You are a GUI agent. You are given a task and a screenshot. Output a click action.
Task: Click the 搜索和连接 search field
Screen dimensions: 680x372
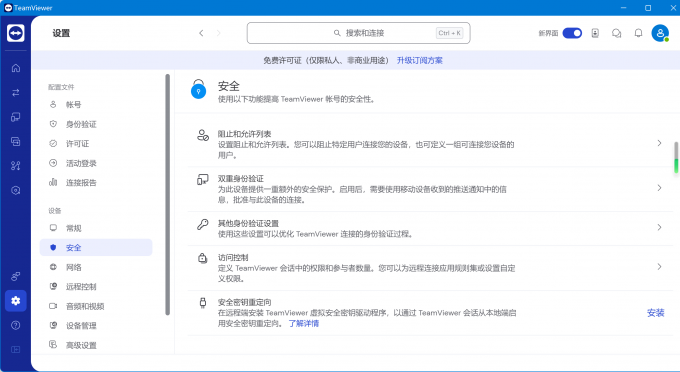[x=358, y=33]
